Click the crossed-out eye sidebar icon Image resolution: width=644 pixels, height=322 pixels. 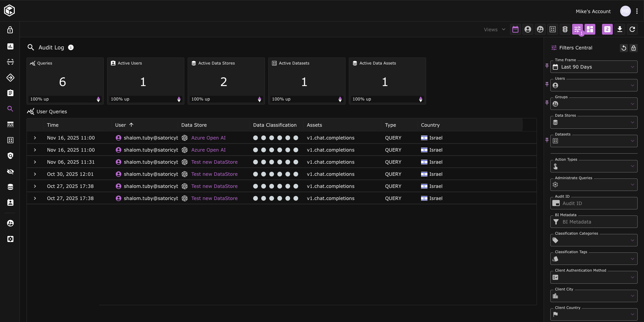point(10,171)
